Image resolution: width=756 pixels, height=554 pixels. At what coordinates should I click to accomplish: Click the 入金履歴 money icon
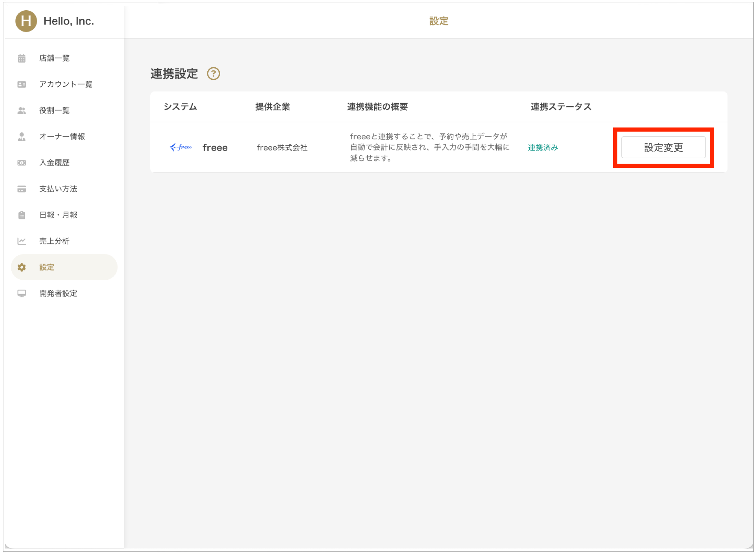(x=22, y=163)
